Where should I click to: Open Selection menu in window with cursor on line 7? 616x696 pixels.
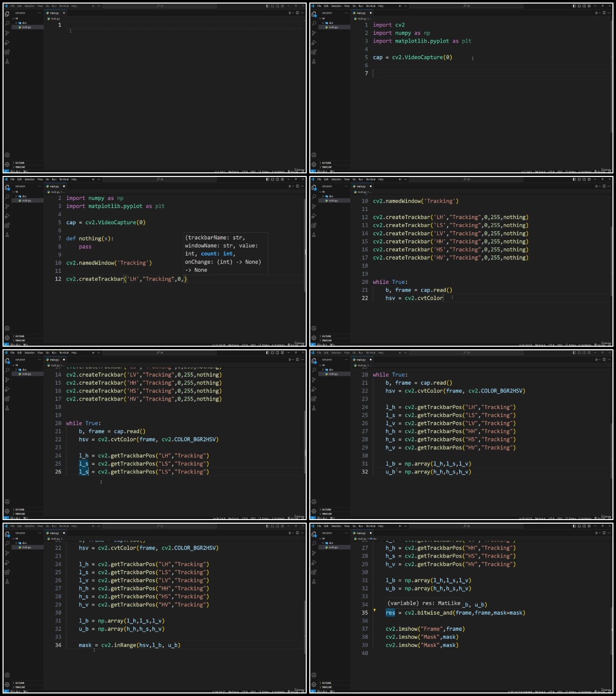tap(336, 6)
